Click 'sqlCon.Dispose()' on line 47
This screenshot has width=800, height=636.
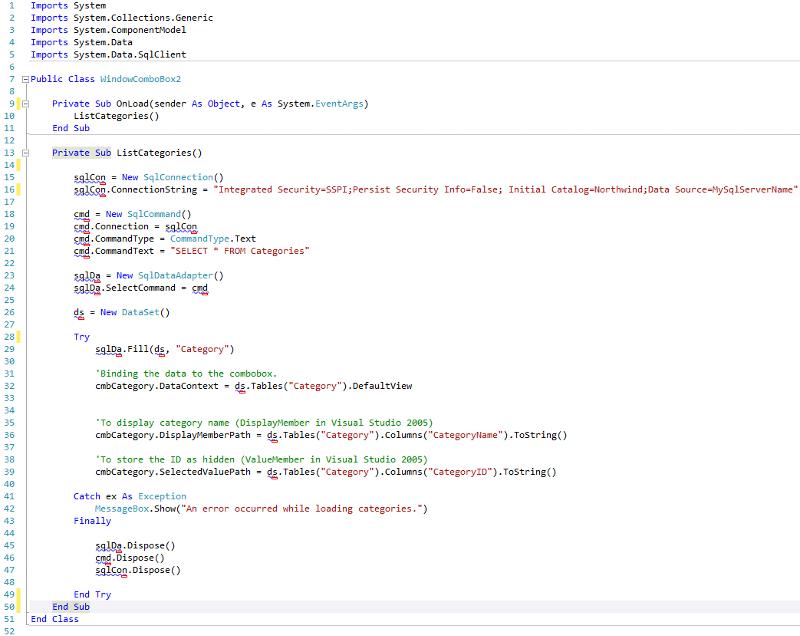click(138, 570)
